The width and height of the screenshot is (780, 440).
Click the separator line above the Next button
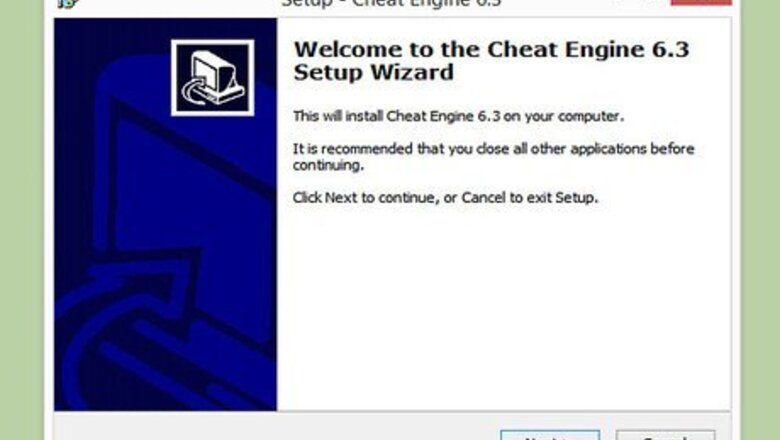392,412
